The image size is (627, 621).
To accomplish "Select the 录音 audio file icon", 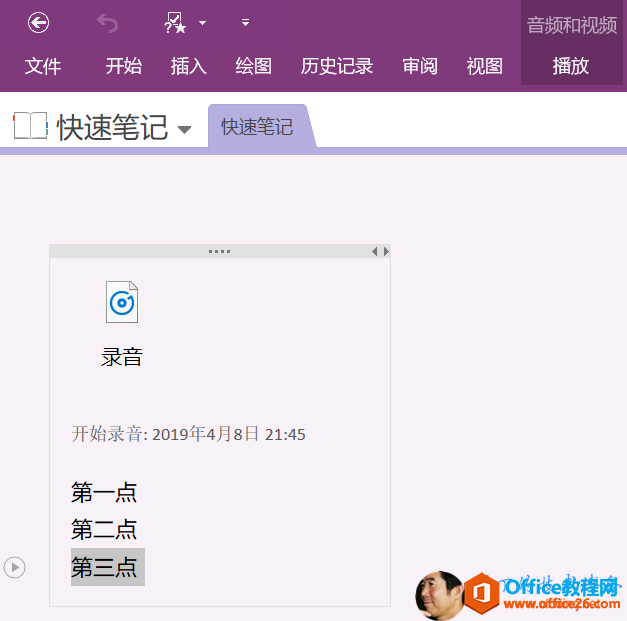I will click(x=122, y=303).
